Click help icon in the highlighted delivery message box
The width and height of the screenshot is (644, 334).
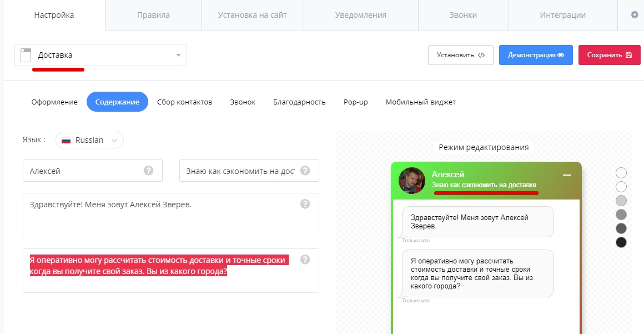point(305,259)
